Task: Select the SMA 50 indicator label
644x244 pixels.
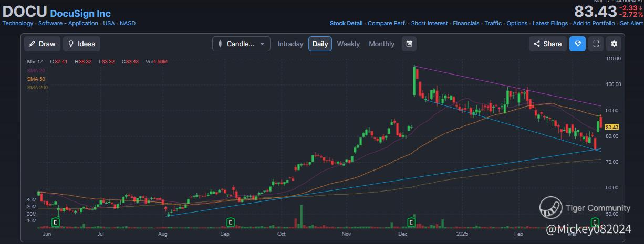Action: [36, 79]
